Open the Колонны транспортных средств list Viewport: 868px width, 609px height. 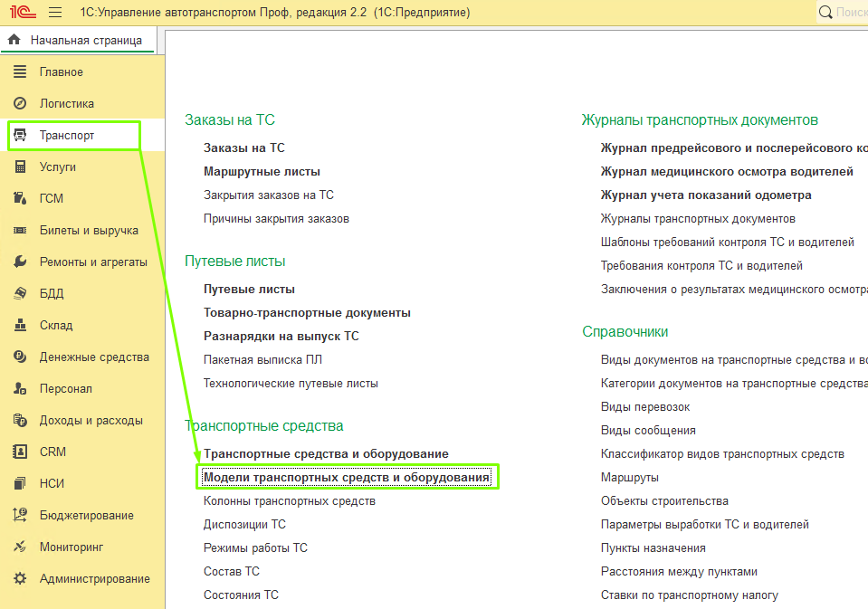click(289, 500)
